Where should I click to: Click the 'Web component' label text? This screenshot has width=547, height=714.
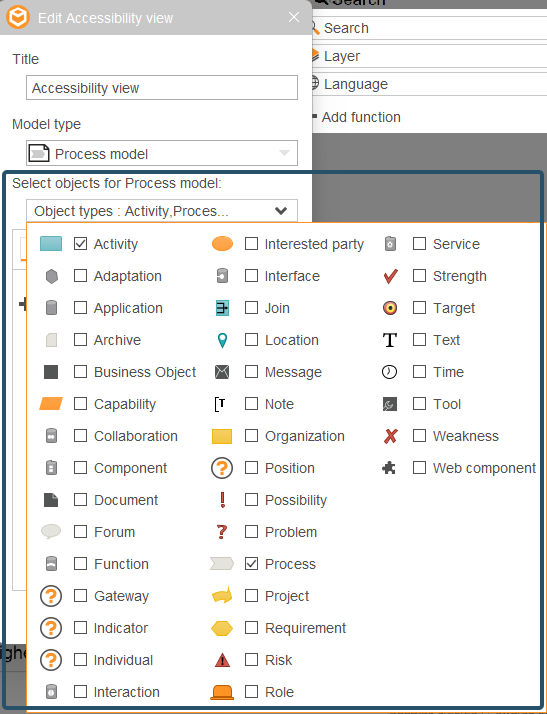(x=484, y=468)
